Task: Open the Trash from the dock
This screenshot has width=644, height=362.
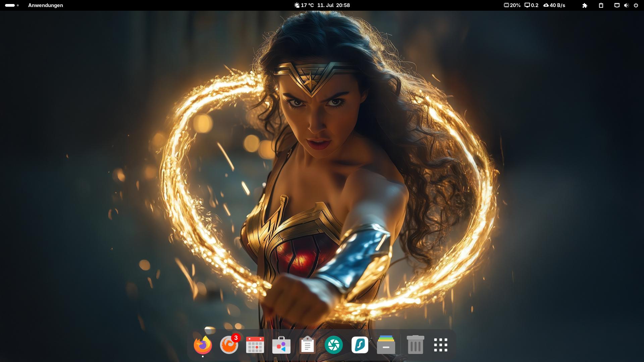Action: [x=415, y=345]
